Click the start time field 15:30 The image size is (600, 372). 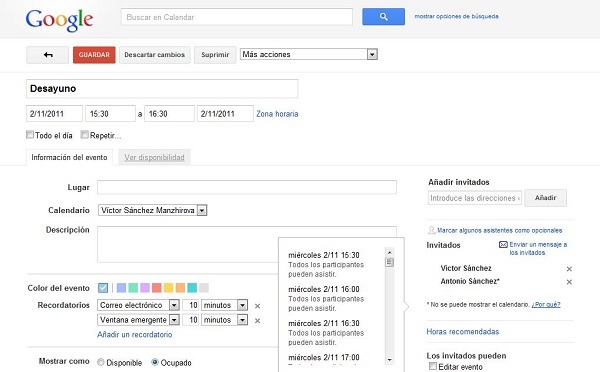(111, 114)
